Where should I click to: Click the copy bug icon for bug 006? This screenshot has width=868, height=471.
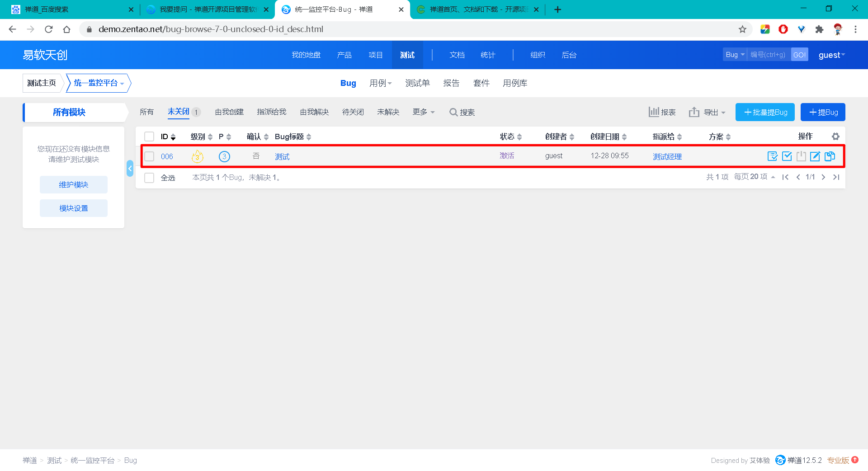[x=830, y=156]
